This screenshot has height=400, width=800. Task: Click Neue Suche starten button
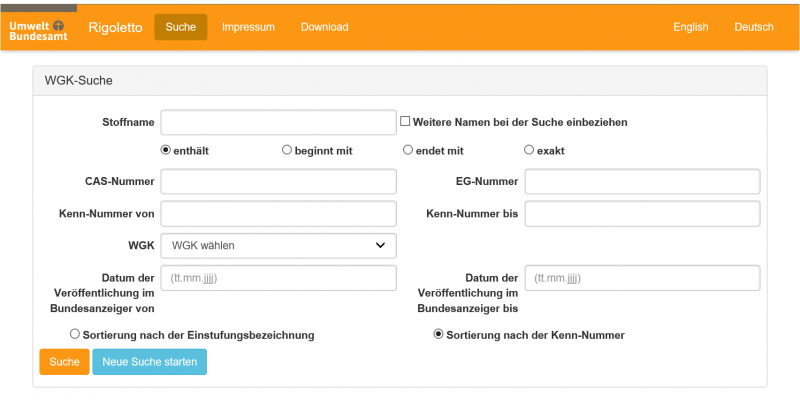tap(149, 362)
